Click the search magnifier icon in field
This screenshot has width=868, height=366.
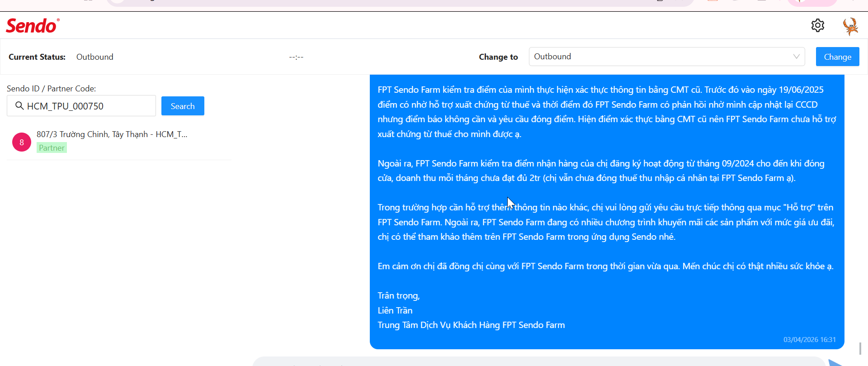pos(19,106)
